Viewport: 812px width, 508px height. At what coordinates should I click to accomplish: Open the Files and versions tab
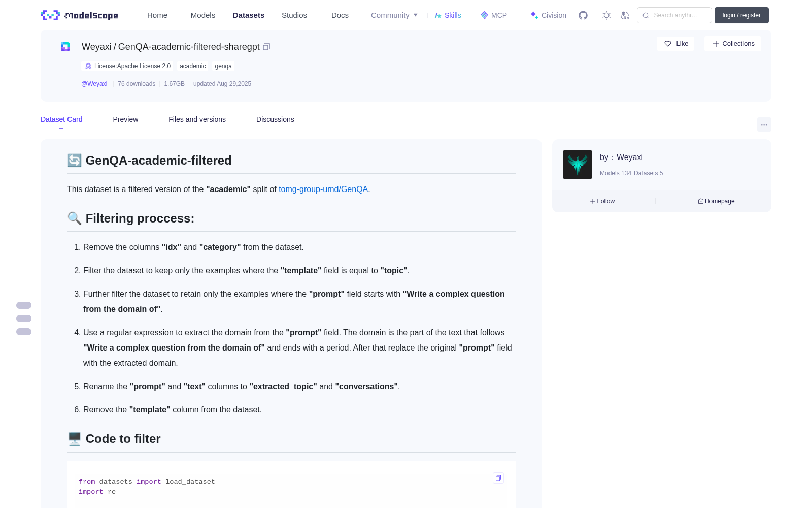click(197, 119)
